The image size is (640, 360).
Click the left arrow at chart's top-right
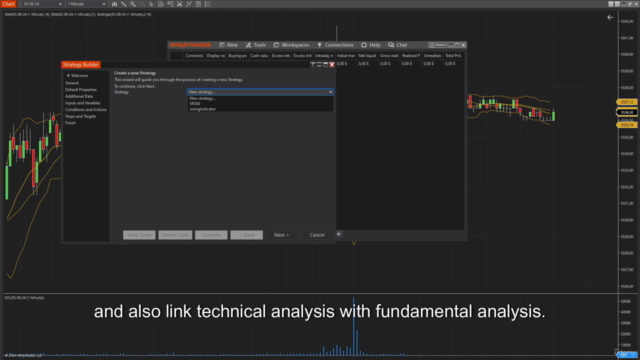pyautogui.click(x=610, y=18)
